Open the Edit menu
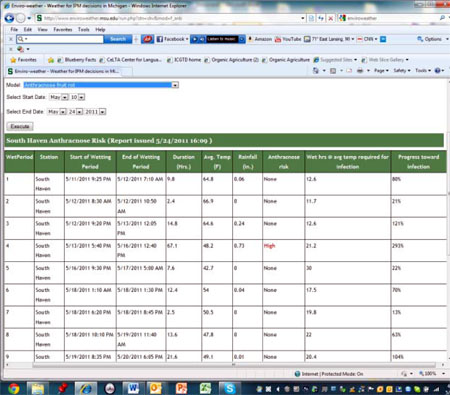450x395 pixels. [28, 29]
